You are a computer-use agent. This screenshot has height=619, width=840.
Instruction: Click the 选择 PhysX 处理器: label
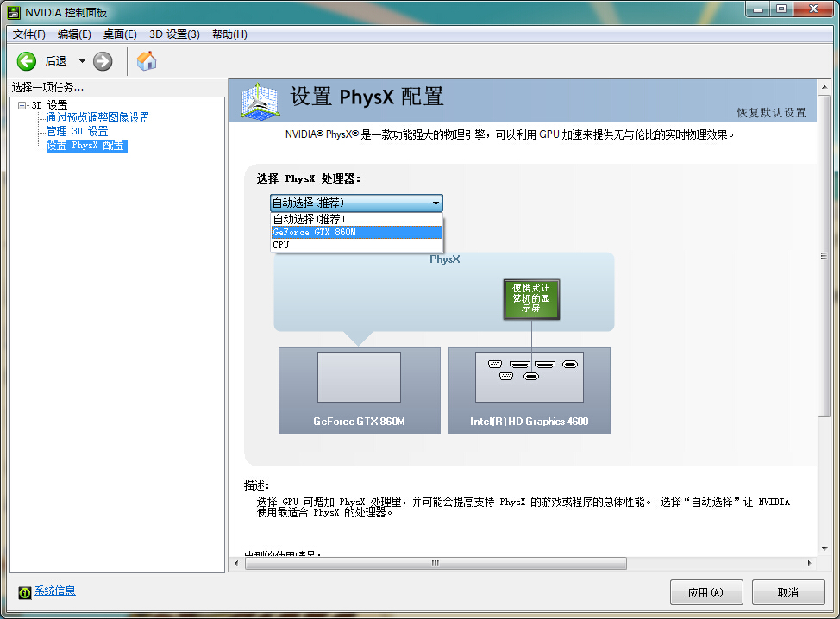tap(309, 178)
